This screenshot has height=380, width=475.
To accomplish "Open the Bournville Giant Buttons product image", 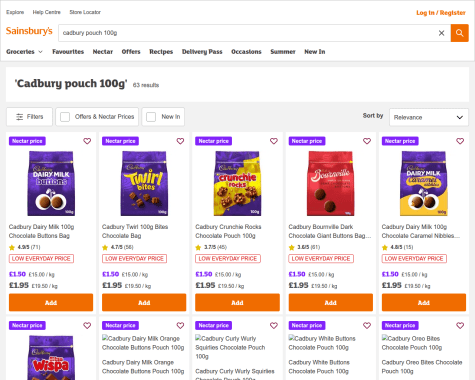I will (331, 183).
